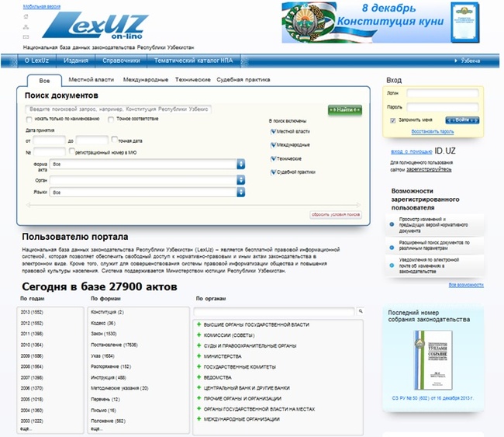Click the Пароль input field
Image resolution: width=504 pixels, height=437 pixels.
pos(443,107)
